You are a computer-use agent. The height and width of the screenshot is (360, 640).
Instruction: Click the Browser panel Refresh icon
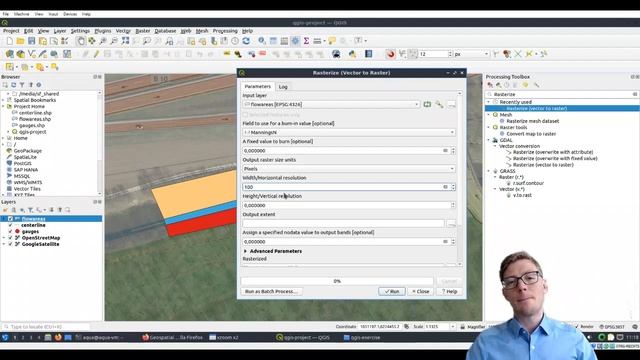pyautogui.click(x=13, y=85)
